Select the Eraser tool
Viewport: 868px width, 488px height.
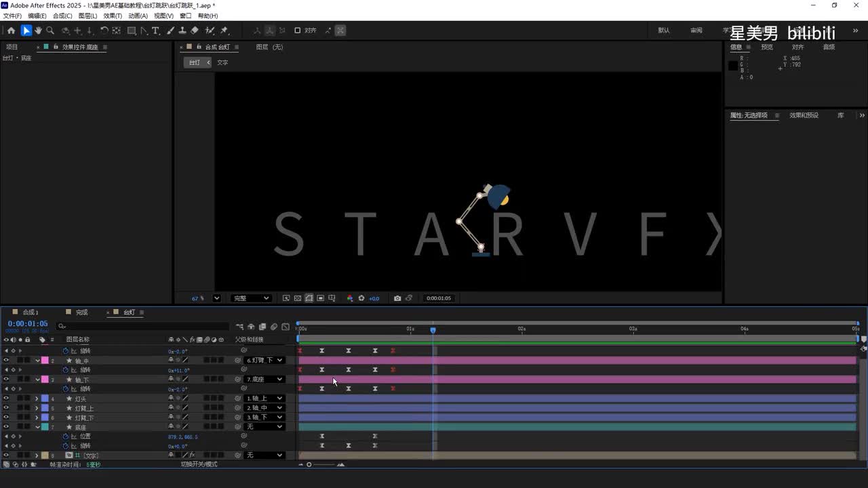click(195, 30)
